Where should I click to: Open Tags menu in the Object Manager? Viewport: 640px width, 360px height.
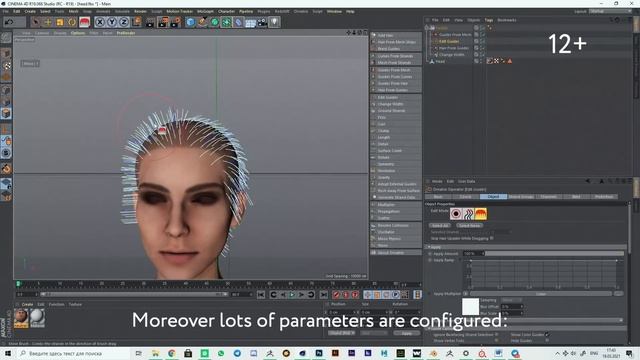tap(489, 20)
